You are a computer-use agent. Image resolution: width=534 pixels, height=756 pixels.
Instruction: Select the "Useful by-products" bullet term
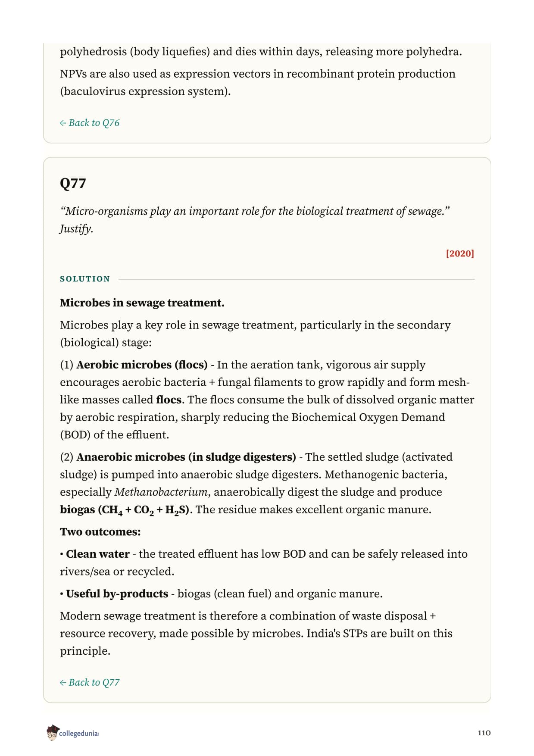[x=117, y=594]
